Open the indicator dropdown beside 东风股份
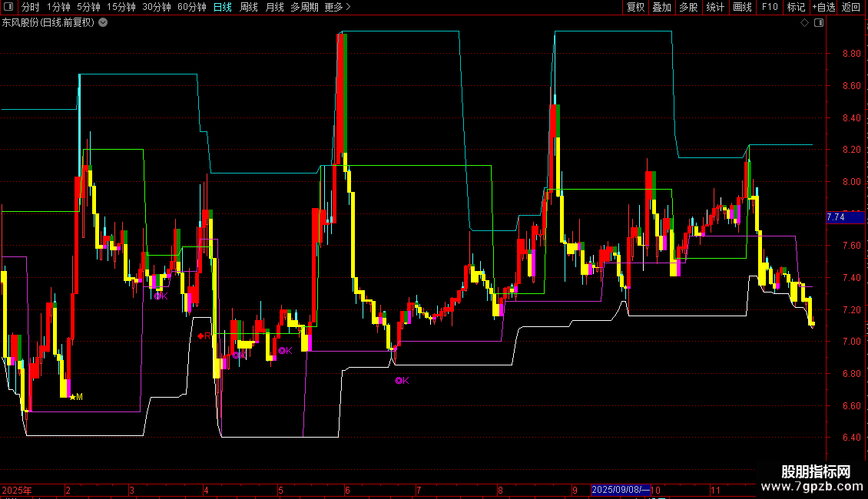This screenshot has height=499, width=868. pos(103,23)
